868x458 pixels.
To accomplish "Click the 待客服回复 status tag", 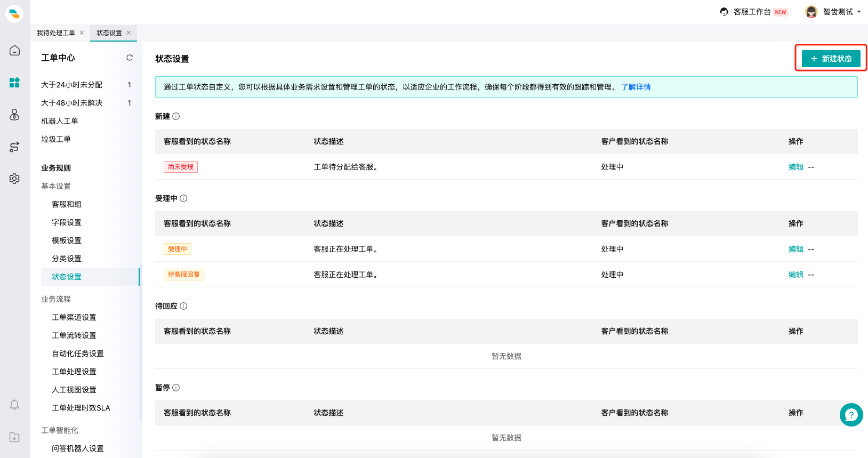I will (184, 275).
